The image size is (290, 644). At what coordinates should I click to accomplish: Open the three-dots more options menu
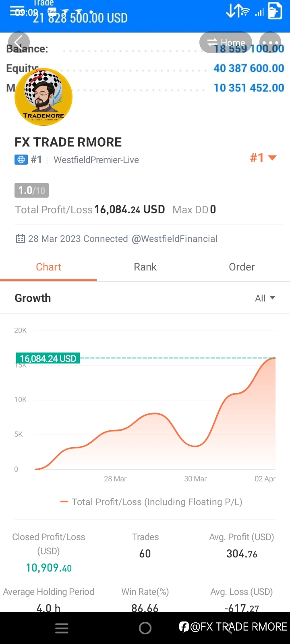point(270,43)
